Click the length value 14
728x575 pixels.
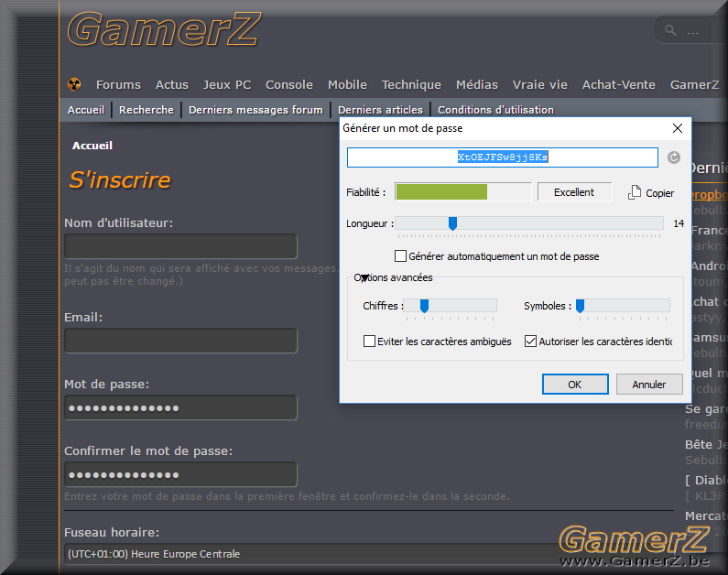[679, 223]
